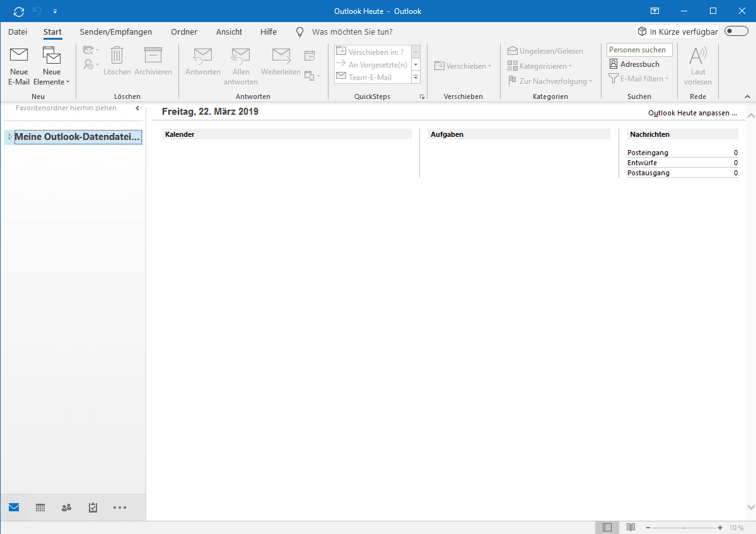The image size is (756, 534).
Task: Click the Personen suchen search field
Action: [639, 50]
